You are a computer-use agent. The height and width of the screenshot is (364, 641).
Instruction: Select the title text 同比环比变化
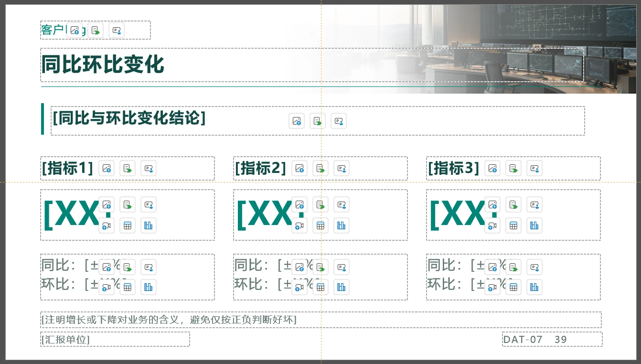point(103,64)
